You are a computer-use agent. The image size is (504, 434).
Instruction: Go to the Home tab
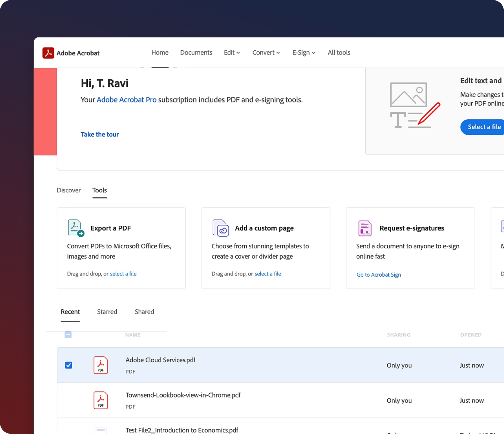tap(160, 52)
